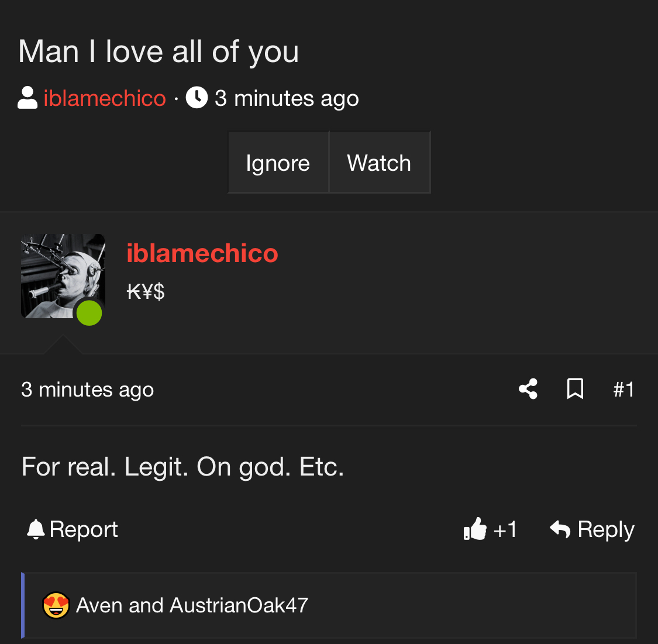Open iblamechico's avatar image
The height and width of the screenshot is (644, 658).
63,276
